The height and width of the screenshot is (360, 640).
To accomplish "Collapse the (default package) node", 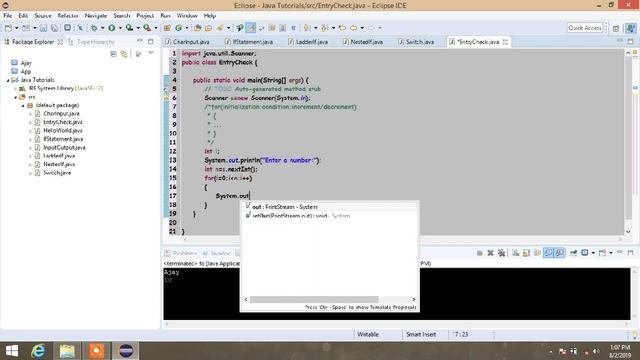I will coord(23,105).
